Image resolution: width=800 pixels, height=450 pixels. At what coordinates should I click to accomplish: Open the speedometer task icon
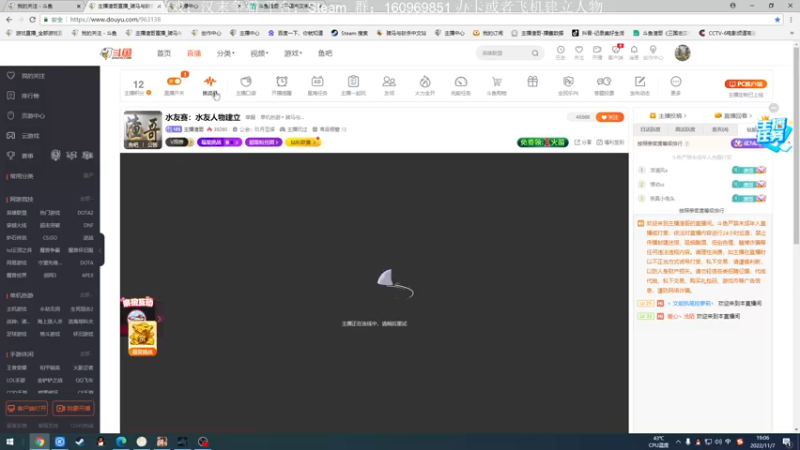pos(461,82)
